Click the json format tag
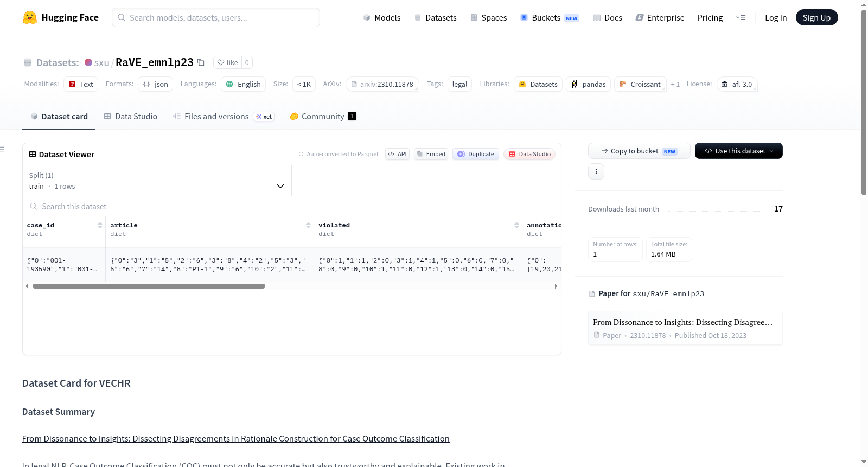The width and height of the screenshot is (868, 467). click(x=156, y=84)
